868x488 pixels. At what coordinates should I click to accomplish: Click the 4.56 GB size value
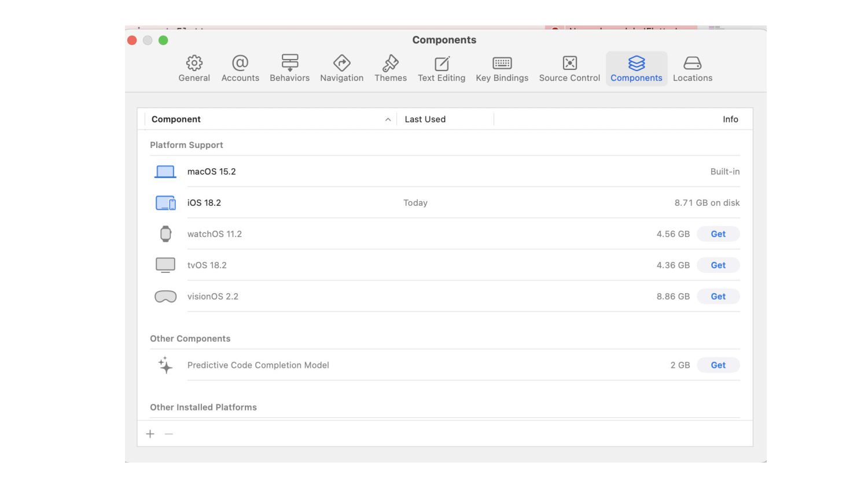point(673,234)
